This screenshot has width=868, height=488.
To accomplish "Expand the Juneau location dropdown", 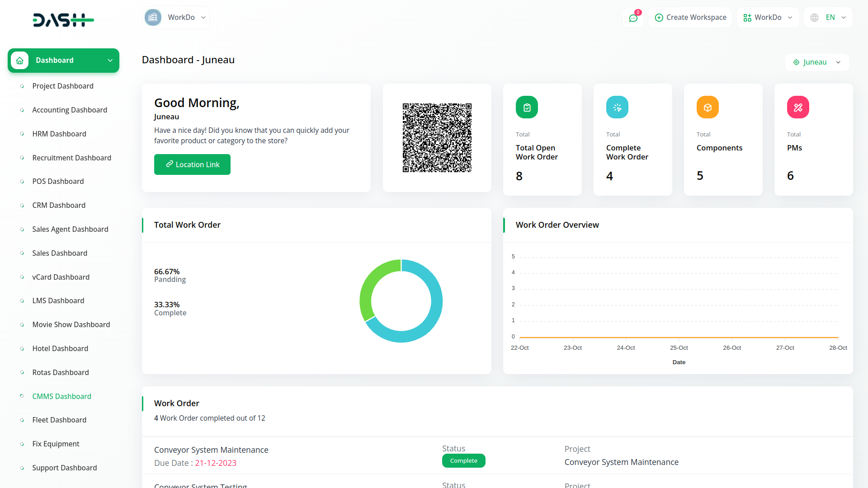I will coord(839,62).
